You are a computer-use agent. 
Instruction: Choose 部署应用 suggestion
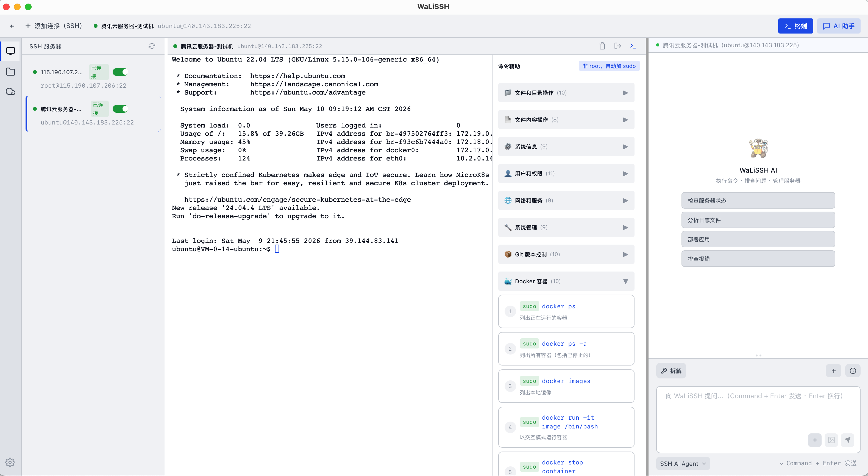tap(758, 239)
